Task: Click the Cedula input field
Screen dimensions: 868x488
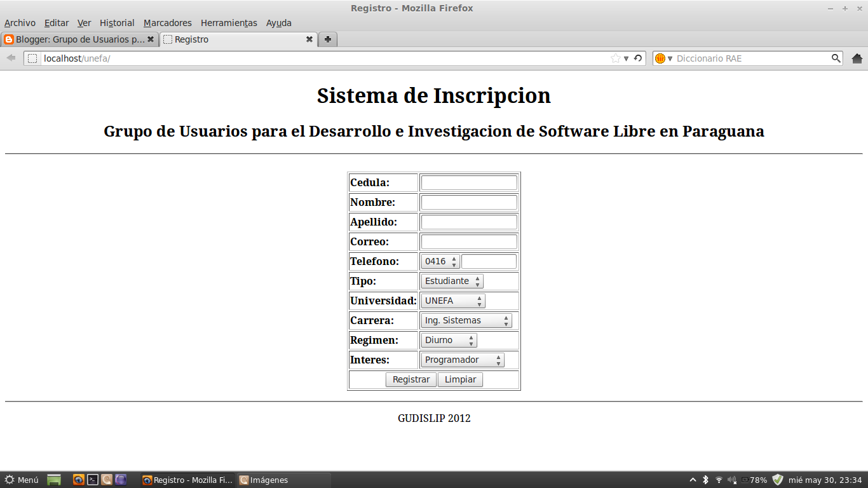Action: pyautogui.click(x=468, y=182)
